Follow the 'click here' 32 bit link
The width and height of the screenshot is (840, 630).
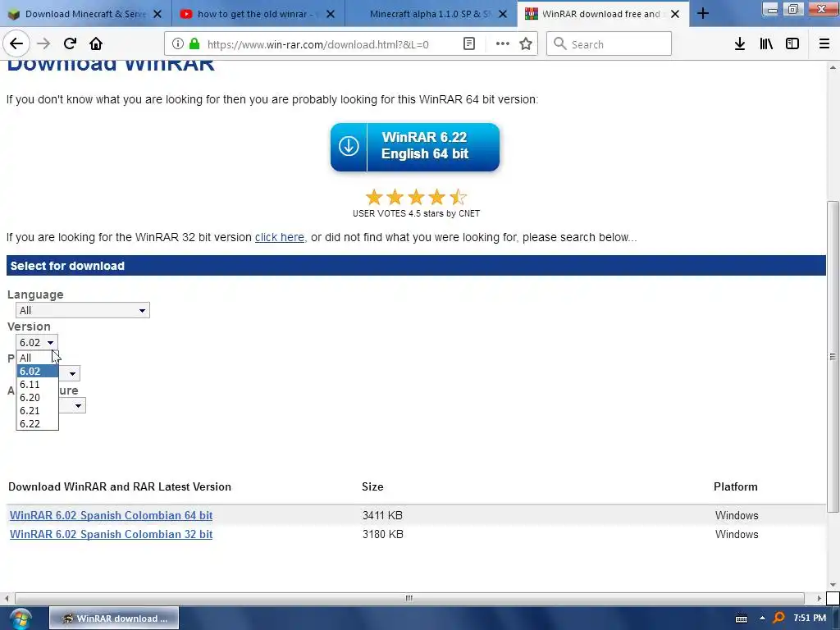click(280, 237)
